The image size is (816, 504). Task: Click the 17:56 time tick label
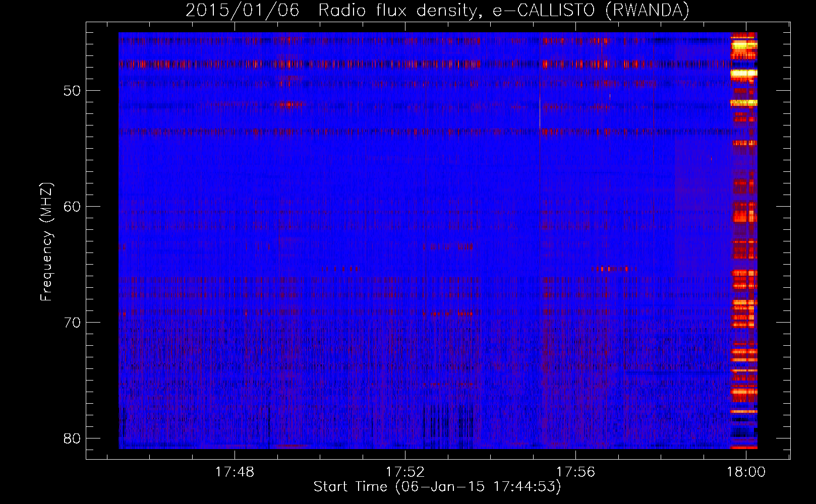click(x=575, y=472)
